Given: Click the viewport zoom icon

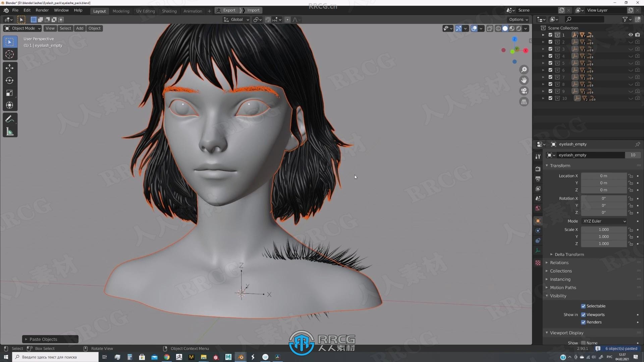Looking at the screenshot, I should (524, 70).
